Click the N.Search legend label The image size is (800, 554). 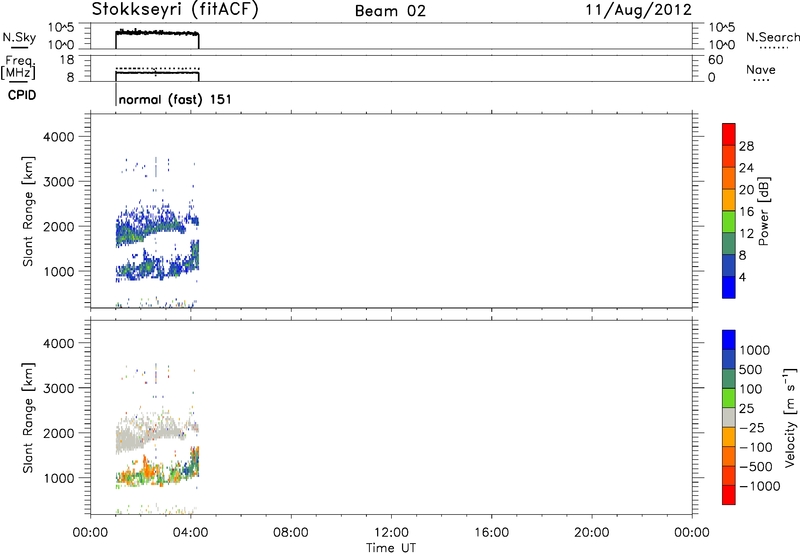click(773, 37)
